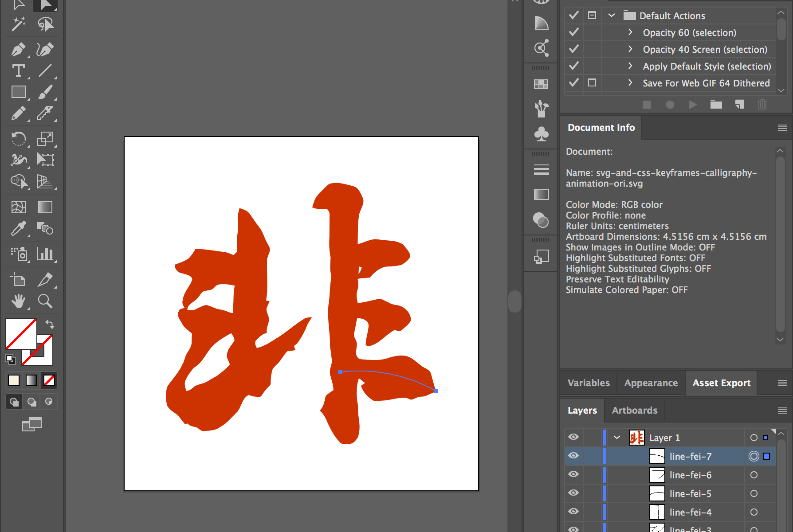Toggle visibility of Layer 1
The height and width of the screenshot is (532, 793).
[x=573, y=437]
